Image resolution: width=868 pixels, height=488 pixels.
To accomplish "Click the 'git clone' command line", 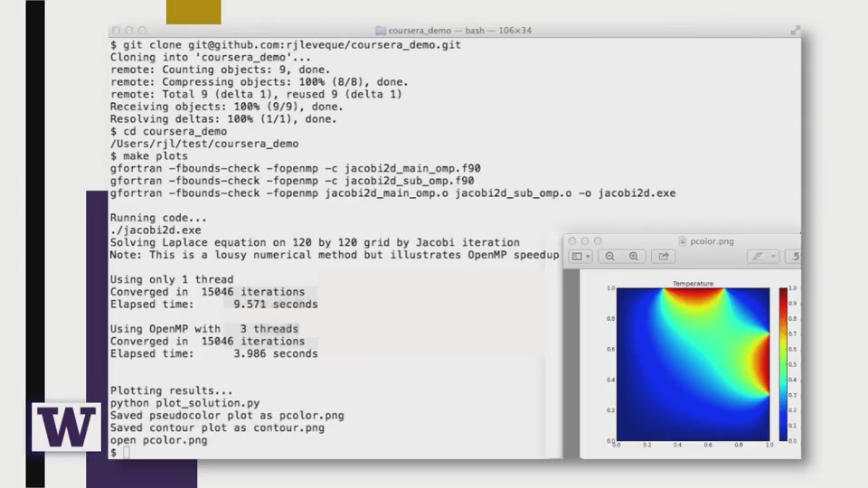I will (286, 45).
